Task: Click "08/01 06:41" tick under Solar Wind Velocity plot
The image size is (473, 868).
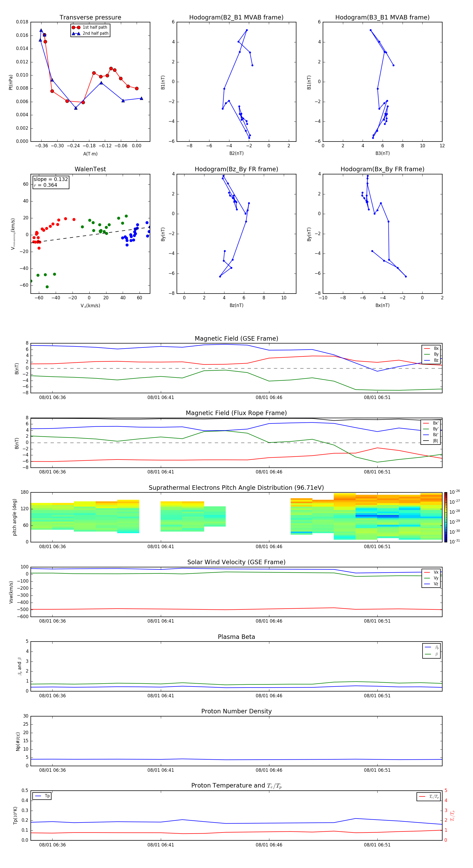Action: (x=161, y=621)
